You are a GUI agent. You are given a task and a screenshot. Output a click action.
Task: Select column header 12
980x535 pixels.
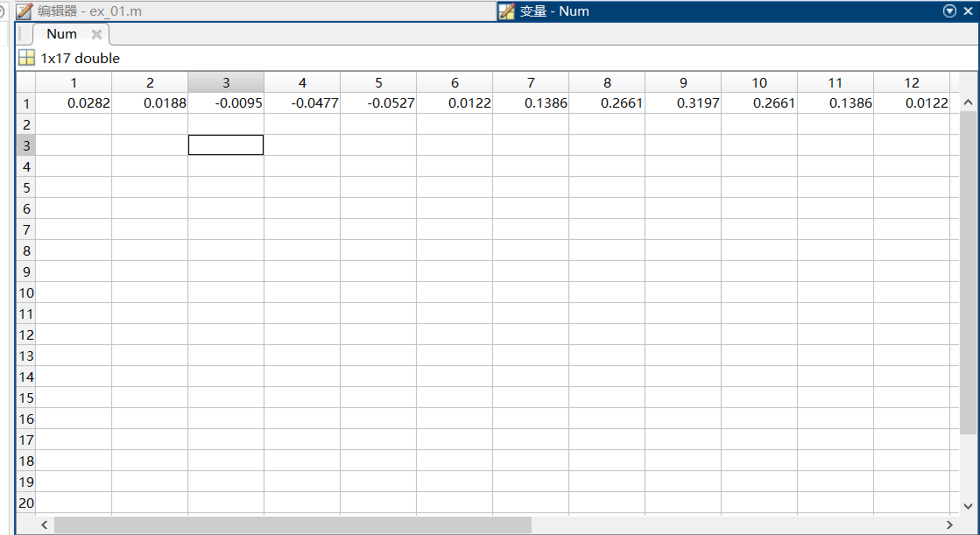pos(912,82)
